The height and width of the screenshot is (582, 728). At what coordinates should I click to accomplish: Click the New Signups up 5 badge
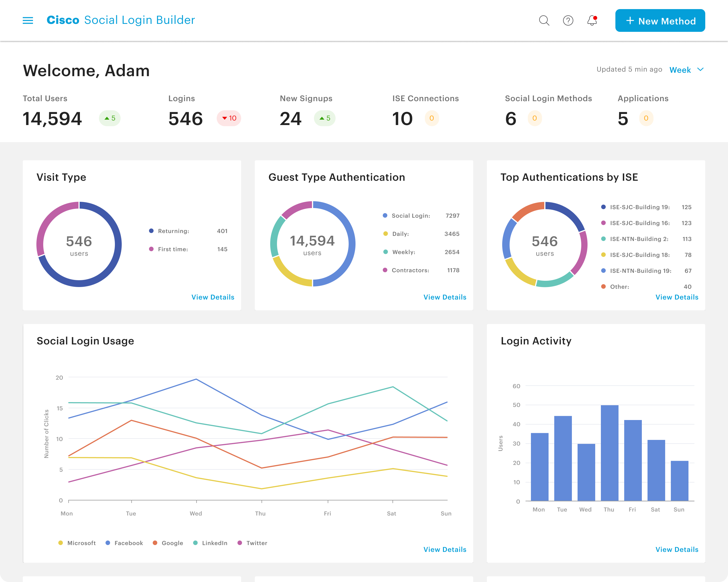pyautogui.click(x=325, y=119)
